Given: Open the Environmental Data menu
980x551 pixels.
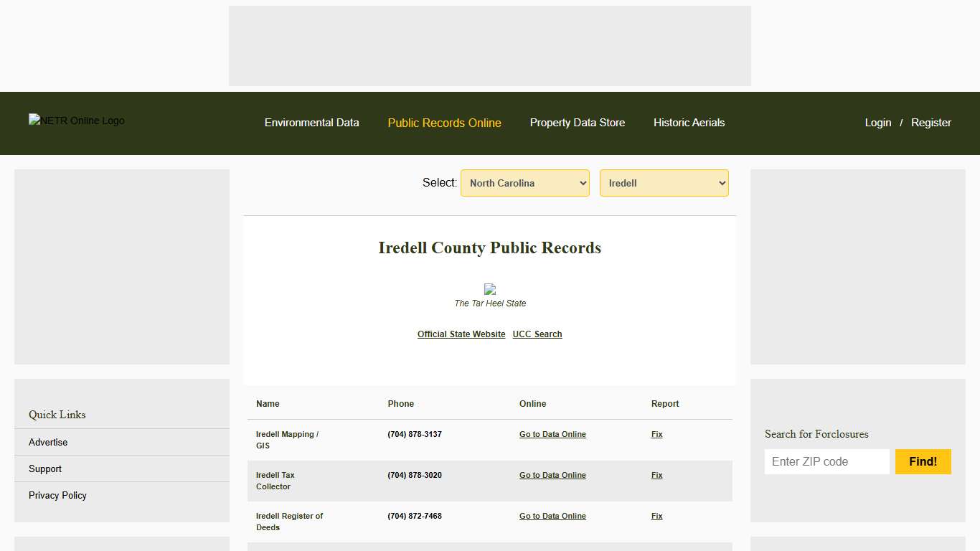Looking at the screenshot, I should (x=312, y=123).
